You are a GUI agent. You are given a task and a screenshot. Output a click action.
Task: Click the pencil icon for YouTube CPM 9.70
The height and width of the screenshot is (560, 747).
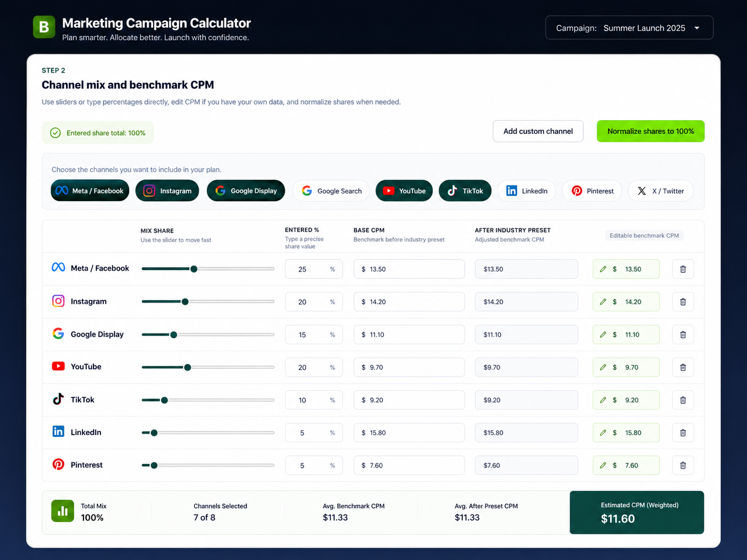tap(603, 367)
